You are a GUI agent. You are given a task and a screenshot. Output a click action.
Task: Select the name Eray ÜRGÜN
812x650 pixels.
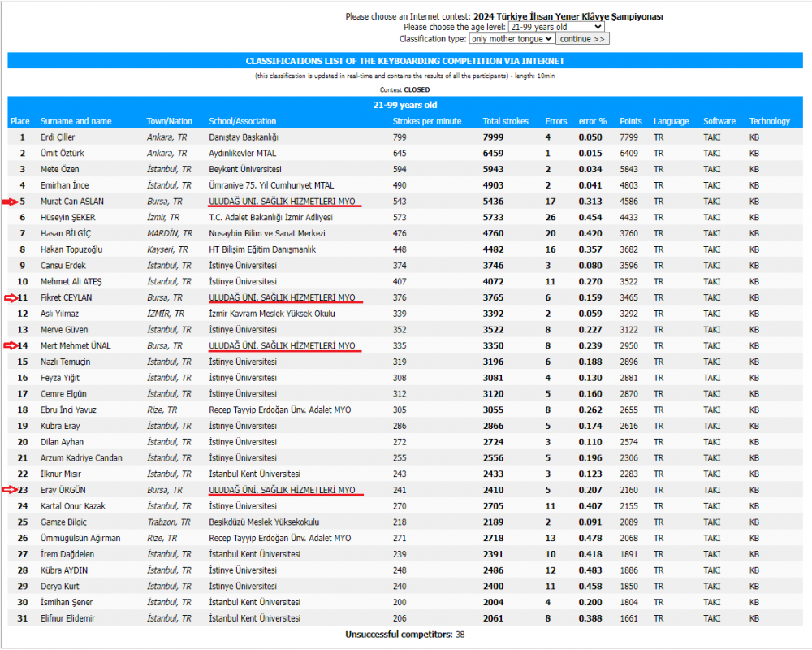(63, 490)
